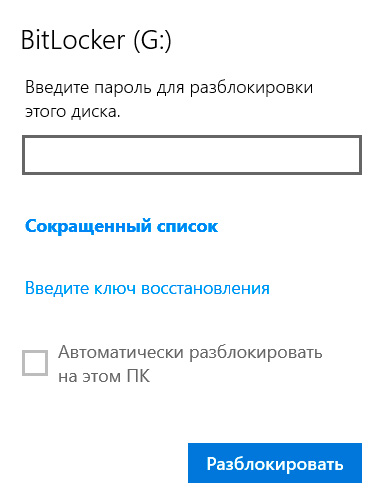Click 'Введите ключ восстановления' link
Screen dimensions: 386x503
tap(147, 288)
